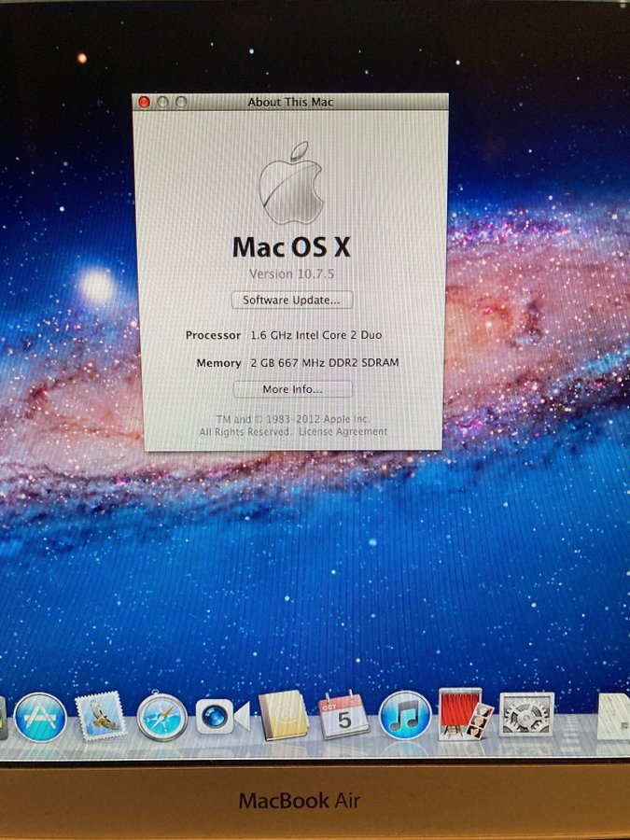Launch iTunes from the dock
630x840 pixels.
[x=405, y=716]
